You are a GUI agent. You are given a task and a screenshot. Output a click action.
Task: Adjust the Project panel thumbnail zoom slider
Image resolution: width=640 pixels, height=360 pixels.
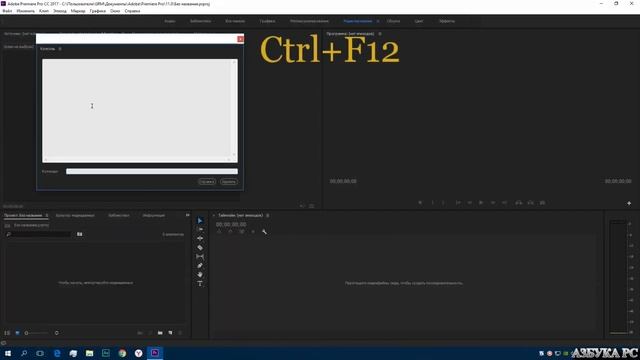(37, 333)
